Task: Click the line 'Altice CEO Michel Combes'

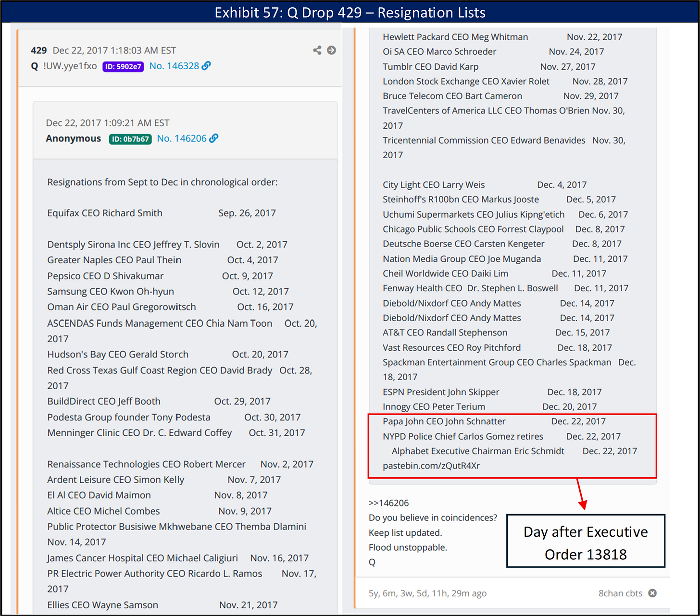Action: 103,511
